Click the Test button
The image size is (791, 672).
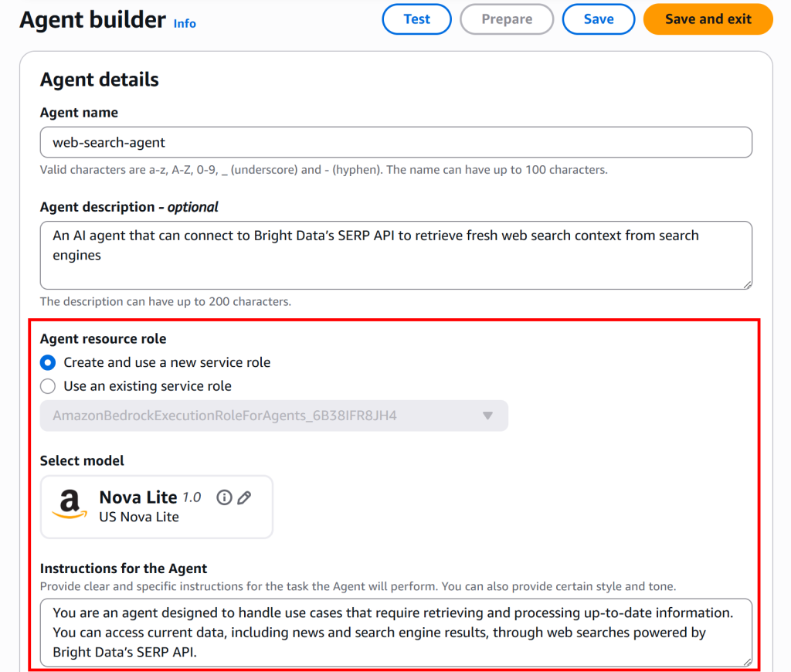click(416, 19)
